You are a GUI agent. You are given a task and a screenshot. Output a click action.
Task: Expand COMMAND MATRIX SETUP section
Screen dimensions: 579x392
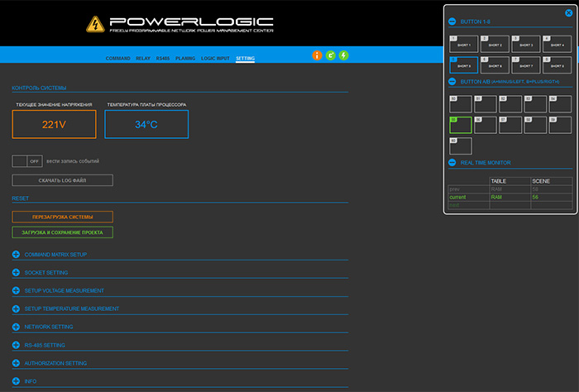(16, 255)
